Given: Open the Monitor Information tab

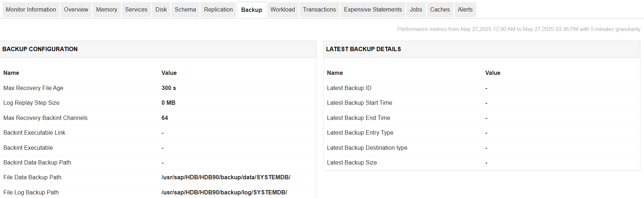Looking at the screenshot, I should (31, 10).
